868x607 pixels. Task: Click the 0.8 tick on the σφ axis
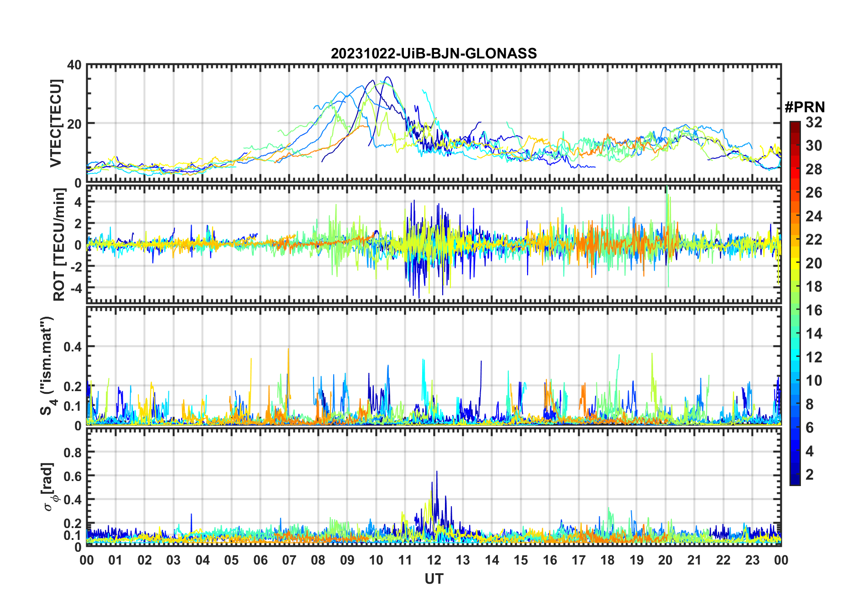pyautogui.click(x=73, y=452)
